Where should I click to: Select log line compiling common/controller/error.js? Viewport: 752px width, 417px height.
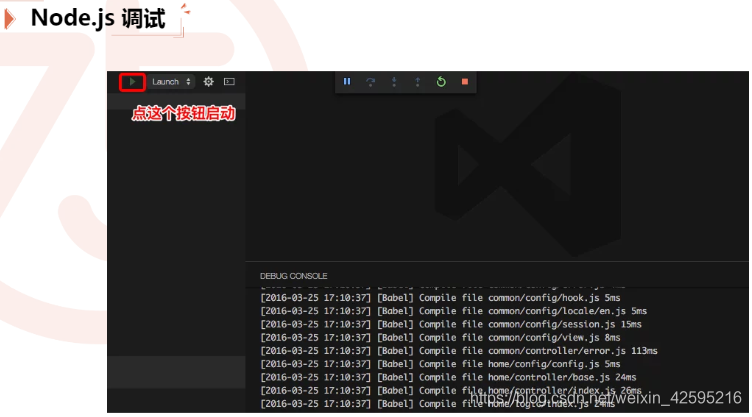coord(459,351)
